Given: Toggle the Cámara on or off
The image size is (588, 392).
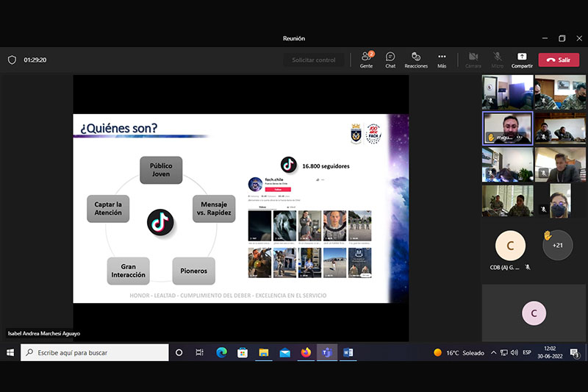Looking at the screenshot, I should tap(473, 60).
